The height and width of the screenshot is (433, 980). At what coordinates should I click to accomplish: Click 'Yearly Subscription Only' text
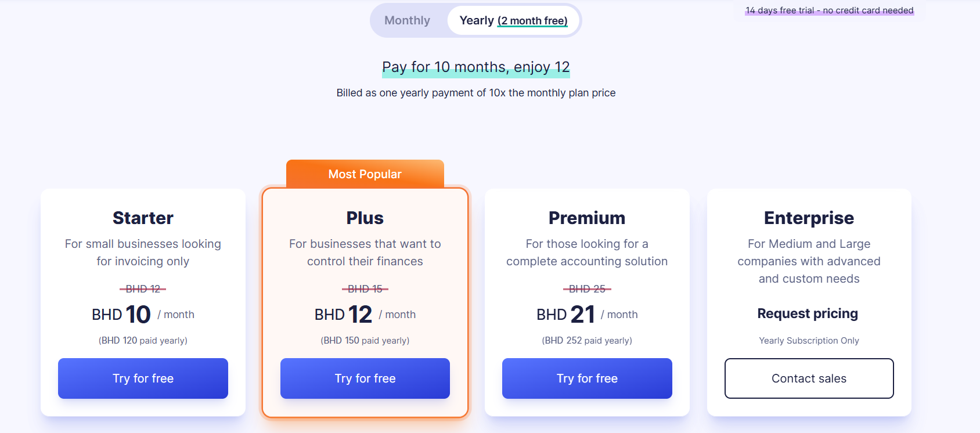[x=809, y=341]
